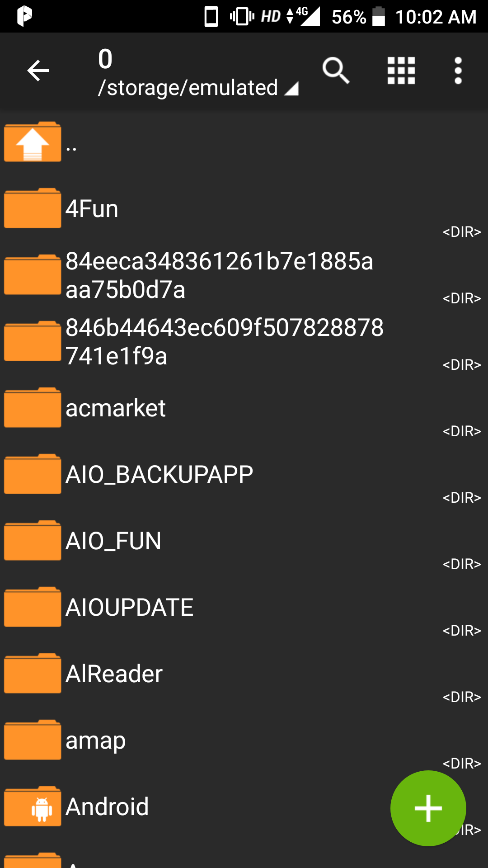Open the AIO_BACKUPAPP folder
The width and height of the screenshot is (488, 868).
159,475
